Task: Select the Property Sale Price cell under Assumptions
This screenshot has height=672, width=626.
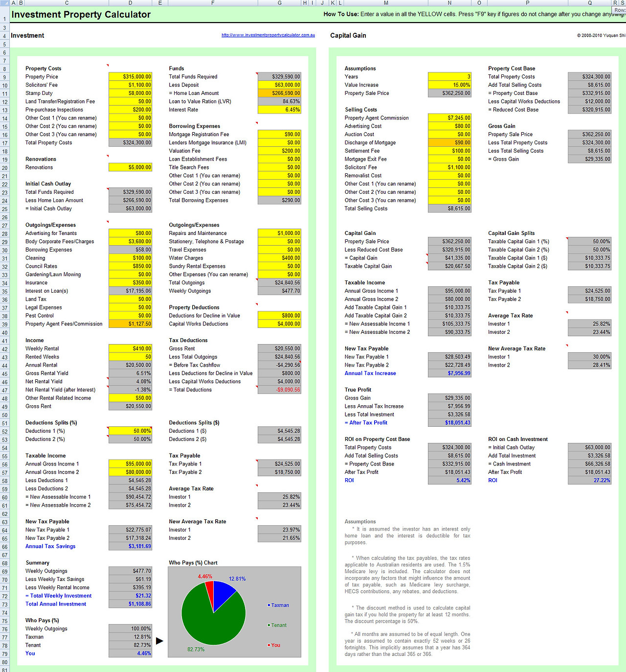Action: pyautogui.click(x=449, y=93)
